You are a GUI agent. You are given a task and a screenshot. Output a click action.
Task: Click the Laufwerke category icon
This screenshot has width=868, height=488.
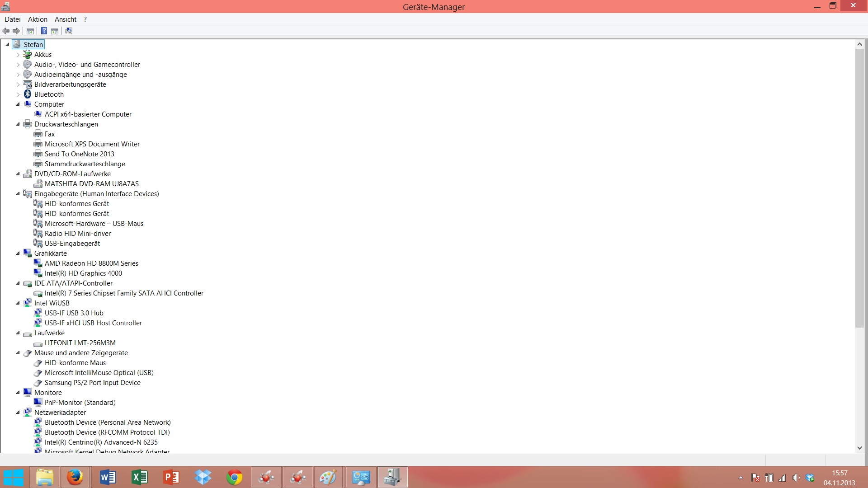(28, 333)
